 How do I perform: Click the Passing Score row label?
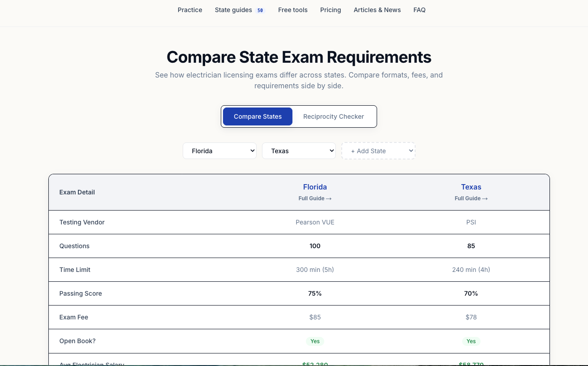81,293
